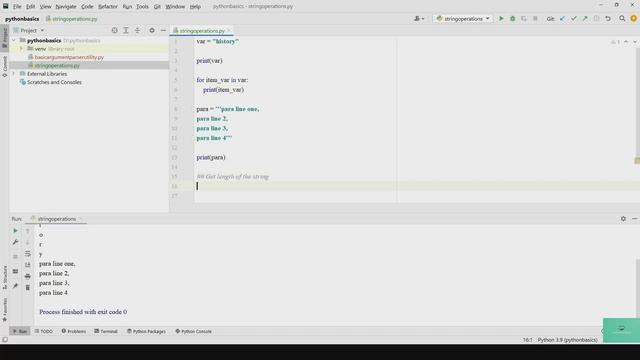Restore layout icon in the Run panel
Screen dimensions: 640x360
(16, 271)
